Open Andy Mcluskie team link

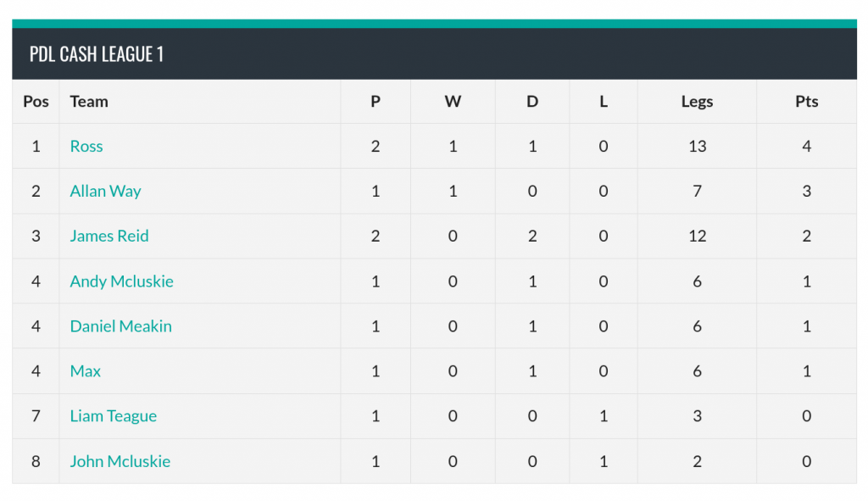pos(121,281)
